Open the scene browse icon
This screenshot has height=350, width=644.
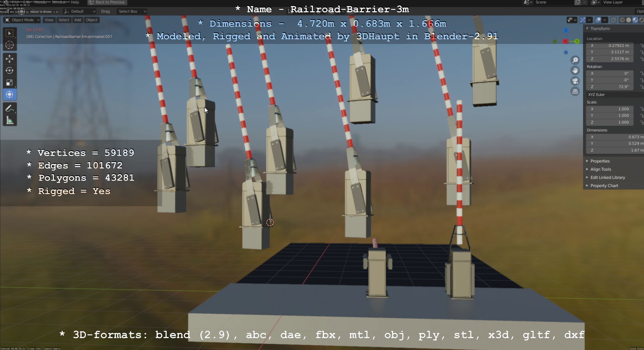(528, 2)
